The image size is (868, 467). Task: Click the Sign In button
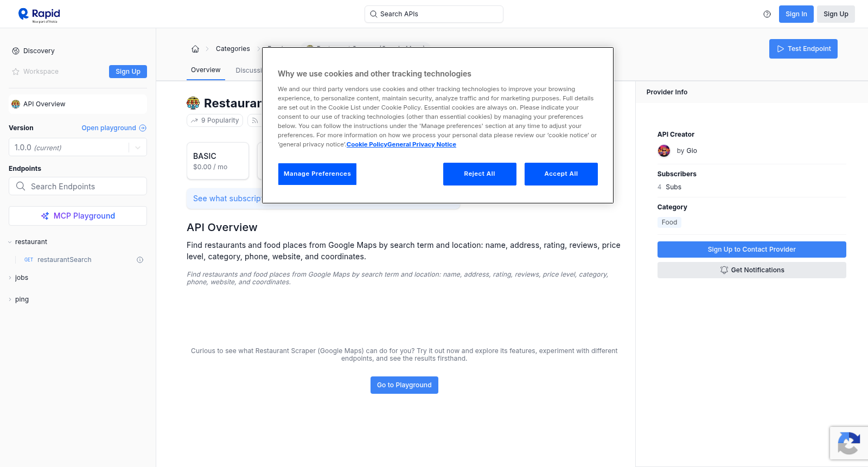(x=796, y=14)
